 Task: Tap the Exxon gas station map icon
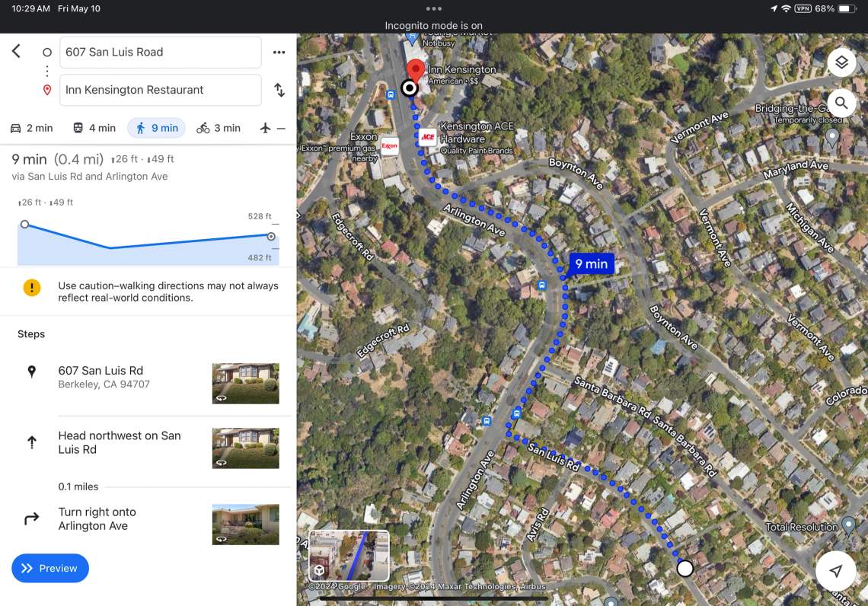point(389,146)
